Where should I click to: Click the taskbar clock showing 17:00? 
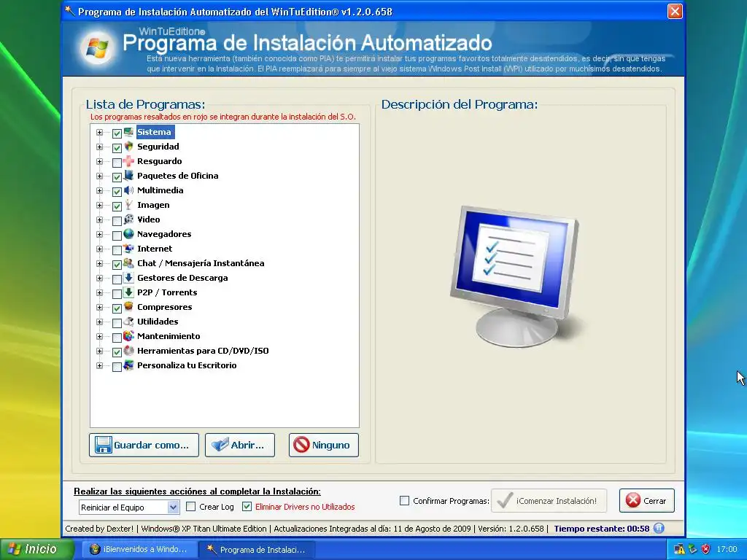[x=727, y=549]
